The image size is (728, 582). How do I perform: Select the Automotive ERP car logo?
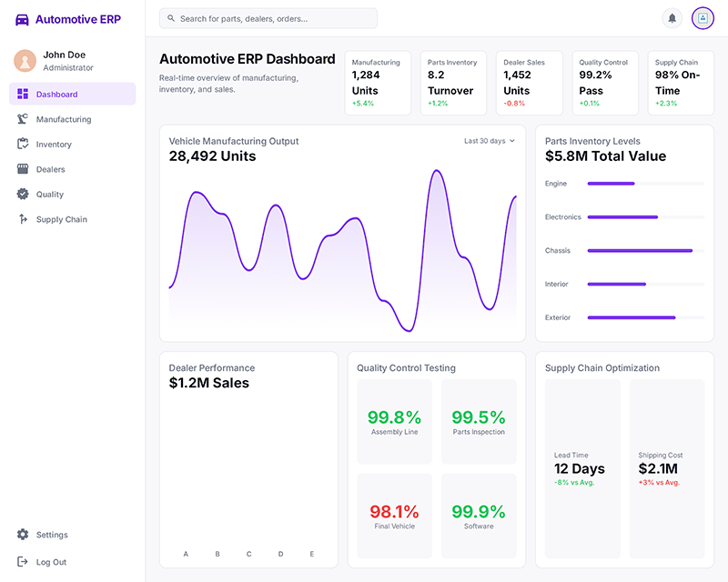tap(22, 18)
